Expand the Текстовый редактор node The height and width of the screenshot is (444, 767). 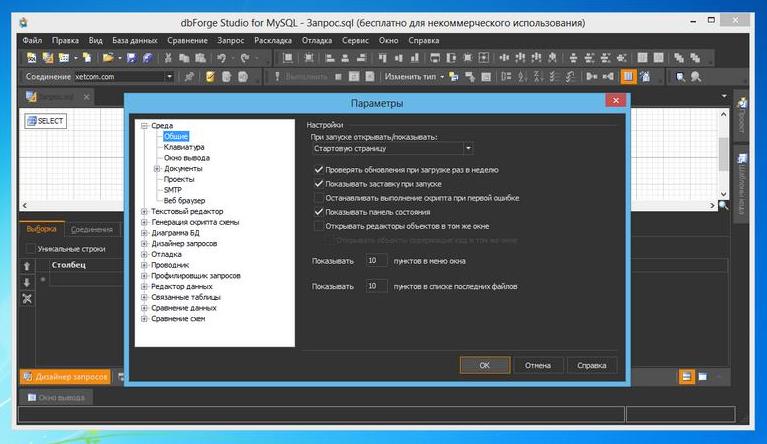(144, 211)
